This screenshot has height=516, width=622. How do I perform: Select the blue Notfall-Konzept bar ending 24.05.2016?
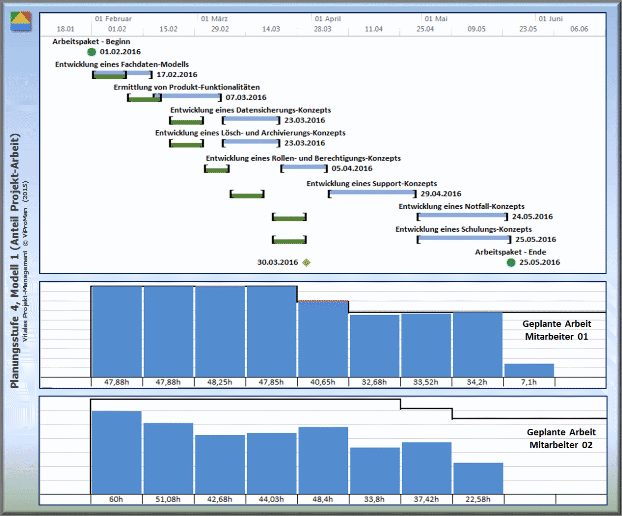[x=462, y=216]
